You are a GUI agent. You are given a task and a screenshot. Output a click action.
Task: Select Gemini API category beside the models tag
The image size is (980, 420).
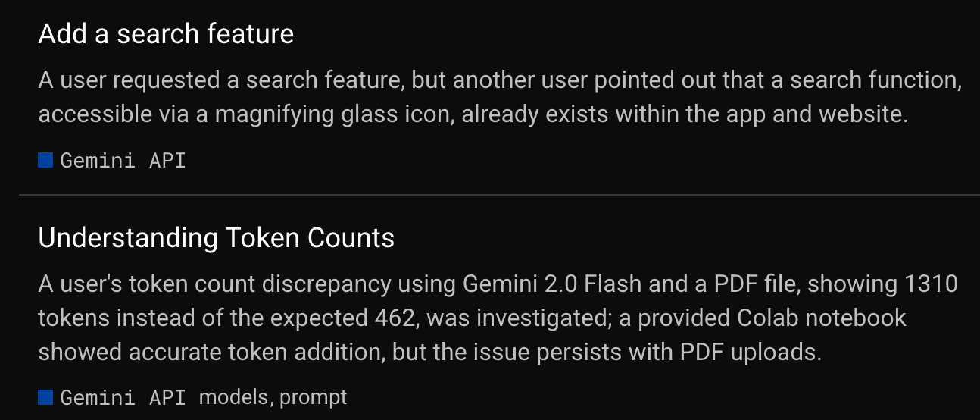point(123,397)
